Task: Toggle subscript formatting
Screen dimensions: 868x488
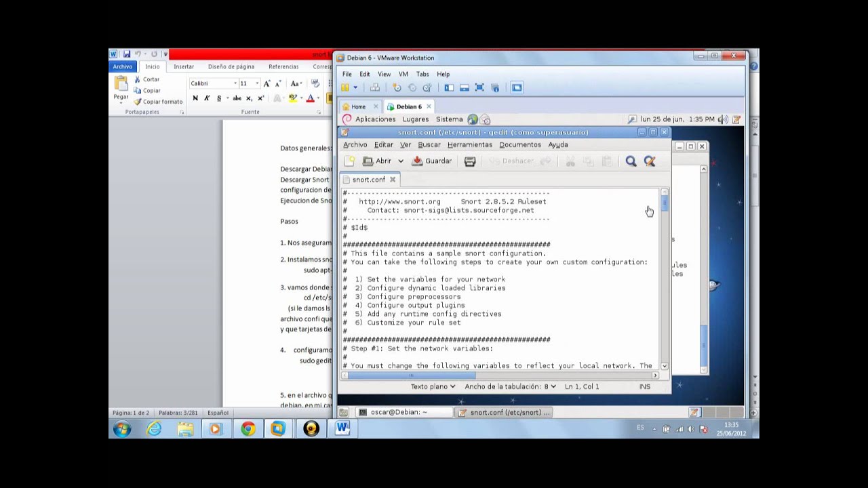Action: [249, 98]
